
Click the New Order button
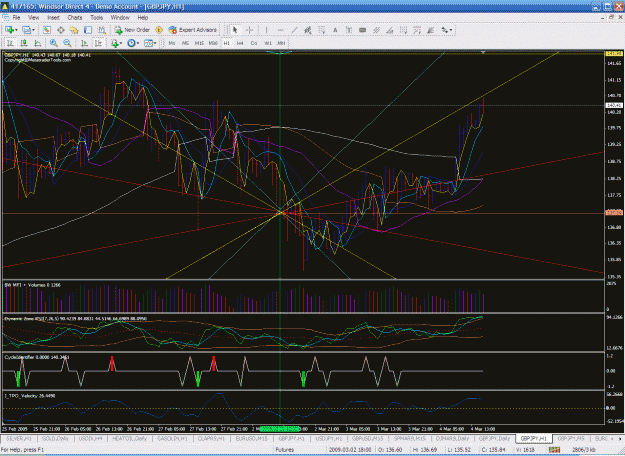click(132, 30)
